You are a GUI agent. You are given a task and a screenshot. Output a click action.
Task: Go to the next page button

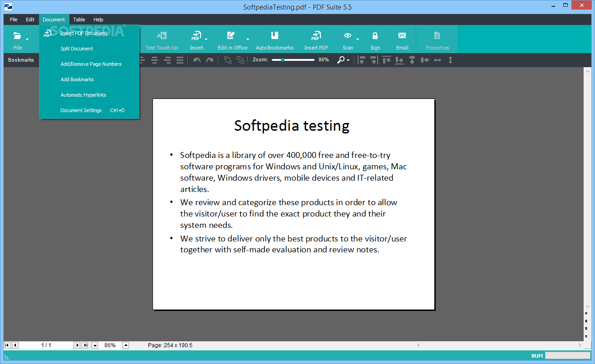pyautogui.click(x=77, y=345)
